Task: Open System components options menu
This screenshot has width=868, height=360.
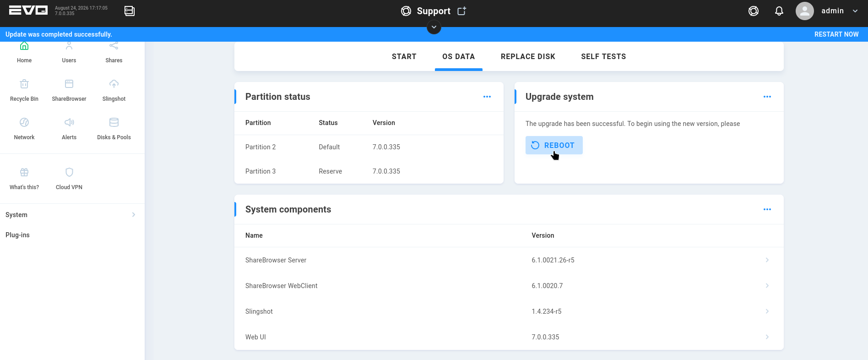Action: coord(767,209)
